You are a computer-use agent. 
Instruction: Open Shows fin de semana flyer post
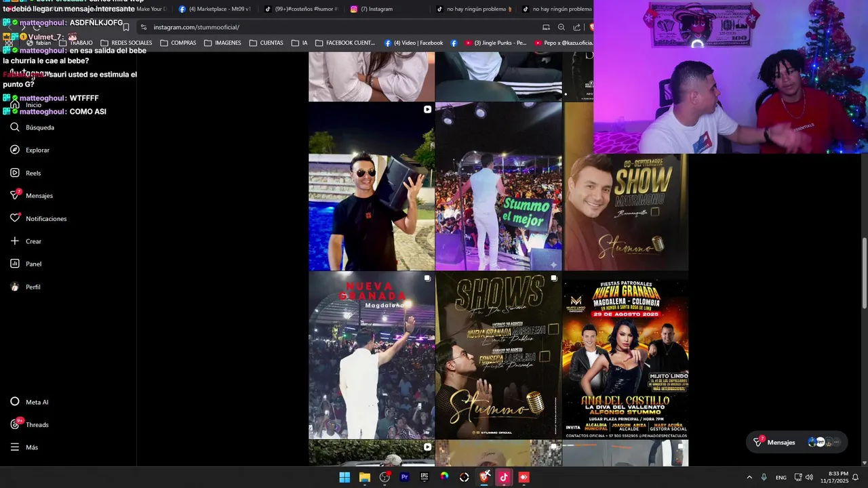498,355
